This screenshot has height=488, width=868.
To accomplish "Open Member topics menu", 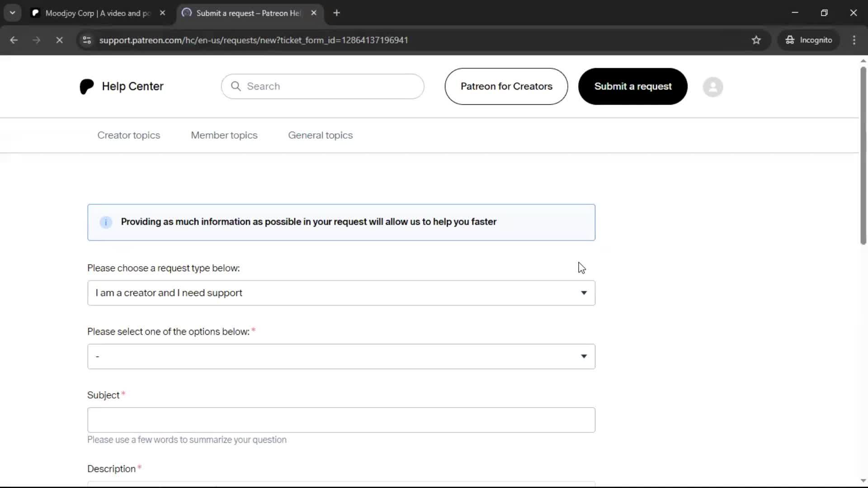I will coord(224,135).
